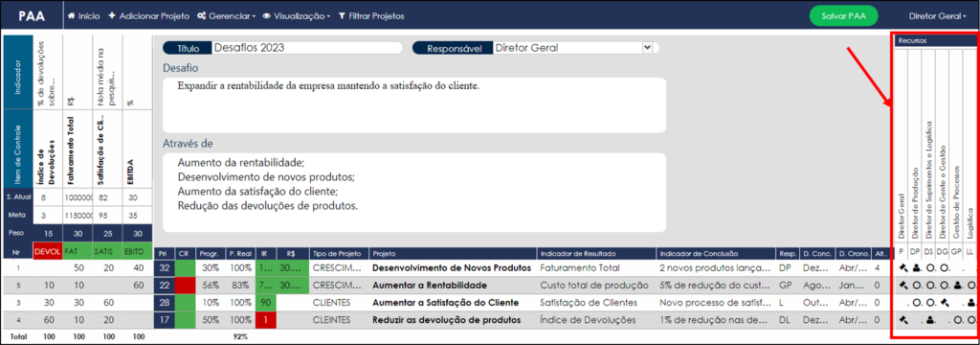
Task: Click the gavel icon in Aumentar a Rentabilidade row
Action: click(903, 285)
